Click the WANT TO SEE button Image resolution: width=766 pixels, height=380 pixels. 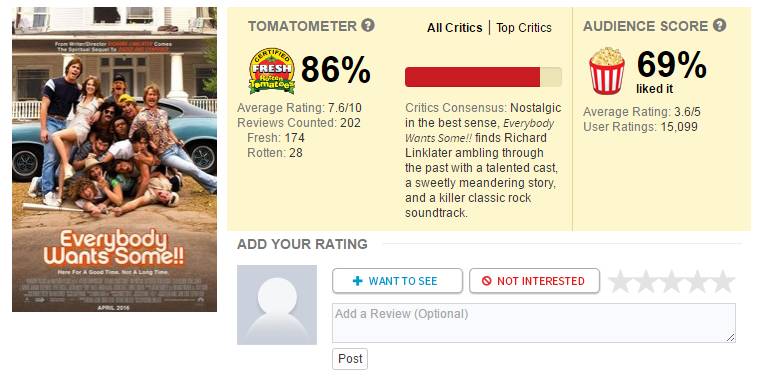(x=397, y=281)
